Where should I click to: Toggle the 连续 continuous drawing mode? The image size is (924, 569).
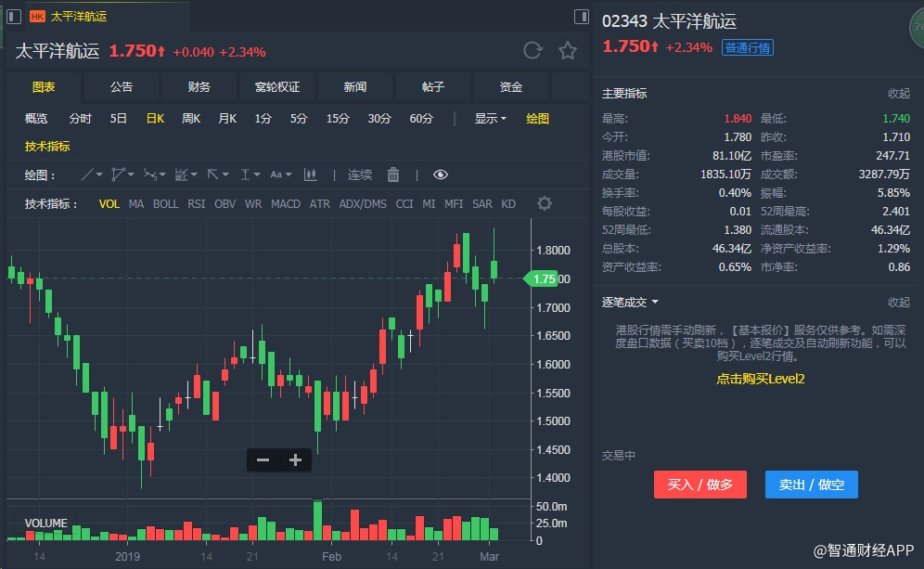[x=359, y=175]
